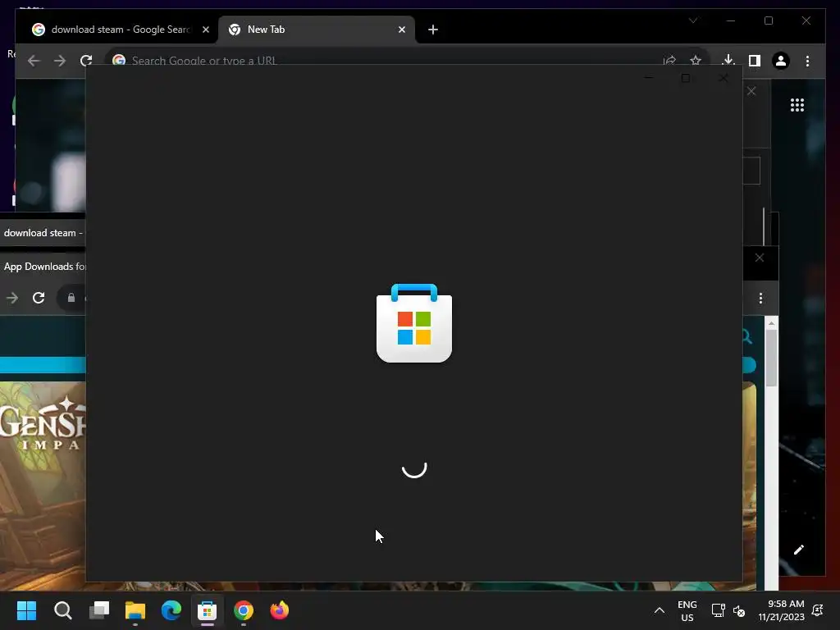This screenshot has height=630, width=840.
Task: Click Microsoft Store taskbar icon
Action: tap(208, 610)
